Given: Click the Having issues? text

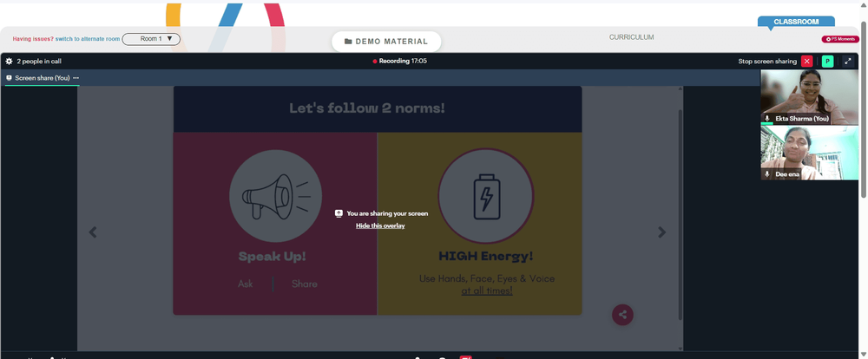Looking at the screenshot, I should tap(33, 39).
